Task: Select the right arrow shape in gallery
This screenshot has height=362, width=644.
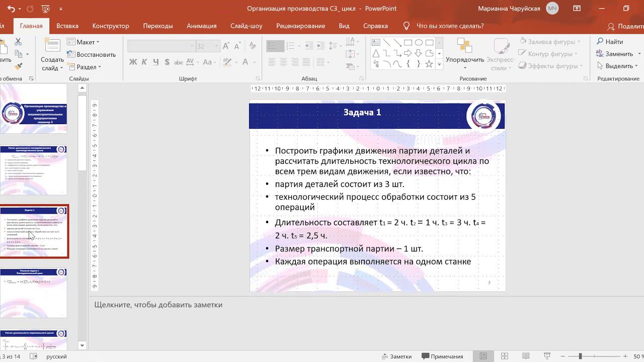Action: point(408,53)
